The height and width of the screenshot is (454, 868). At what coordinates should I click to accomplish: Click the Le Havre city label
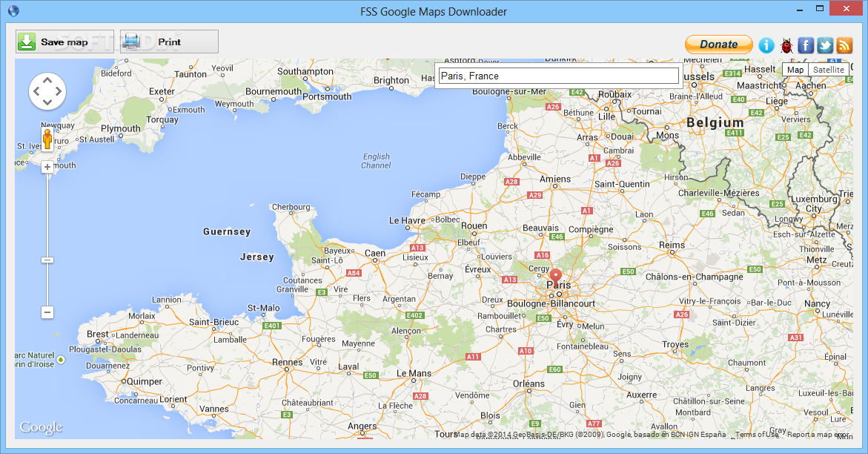pyautogui.click(x=407, y=220)
